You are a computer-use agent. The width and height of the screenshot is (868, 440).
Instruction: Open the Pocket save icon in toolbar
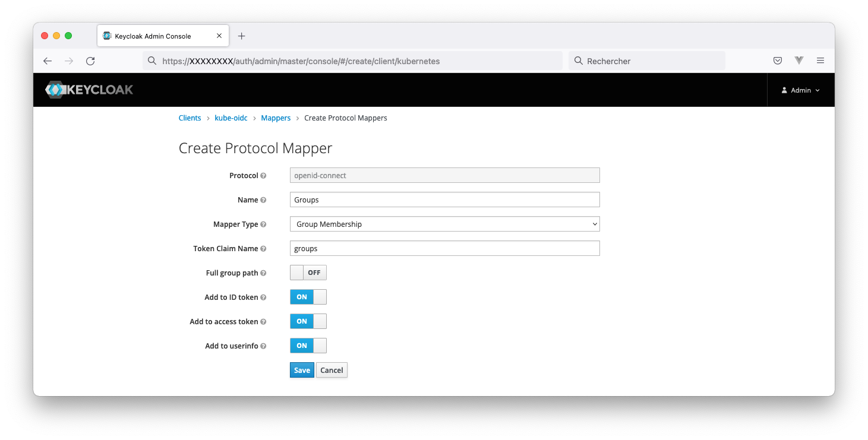(x=777, y=61)
